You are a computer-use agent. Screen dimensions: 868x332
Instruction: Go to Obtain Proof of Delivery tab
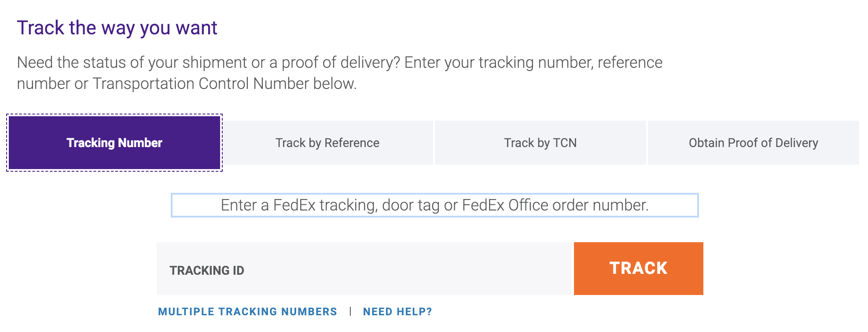(754, 143)
